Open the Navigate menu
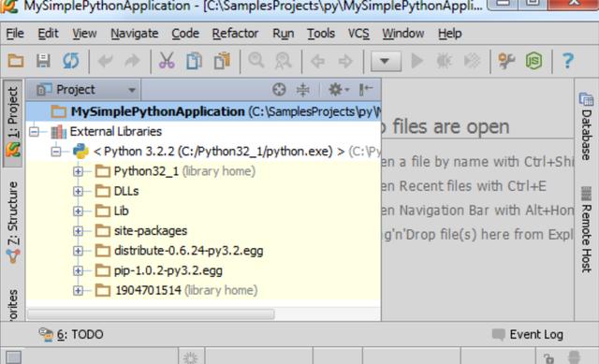Viewport: 599px width, 364px height. [135, 34]
